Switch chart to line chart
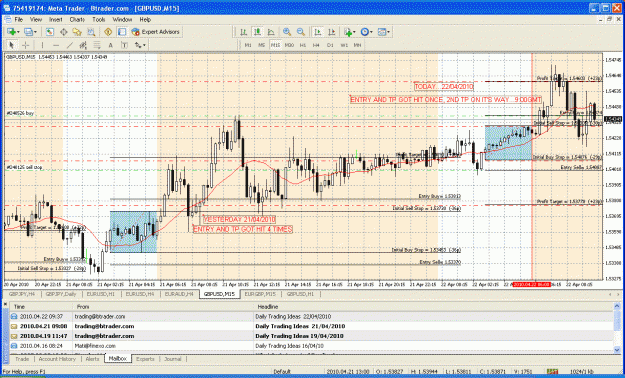 271,32
